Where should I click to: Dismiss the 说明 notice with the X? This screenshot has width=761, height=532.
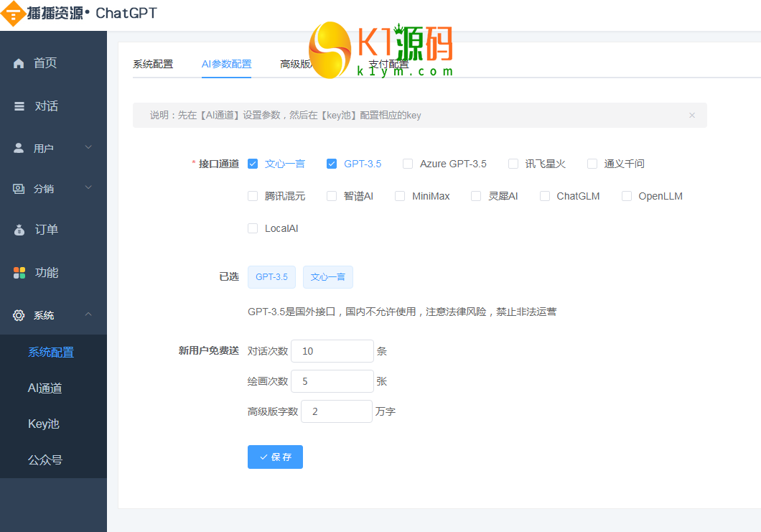pyautogui.click(x=692, y=115)
